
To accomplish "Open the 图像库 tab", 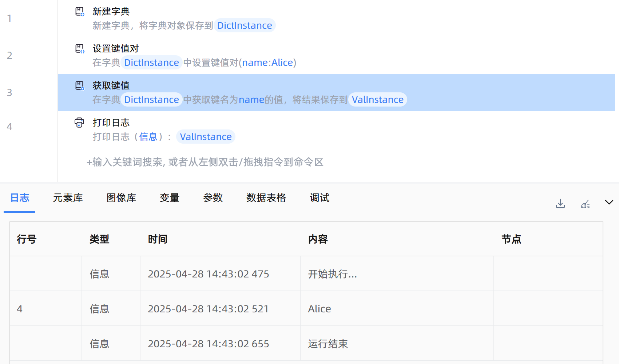I will [121, 198].
